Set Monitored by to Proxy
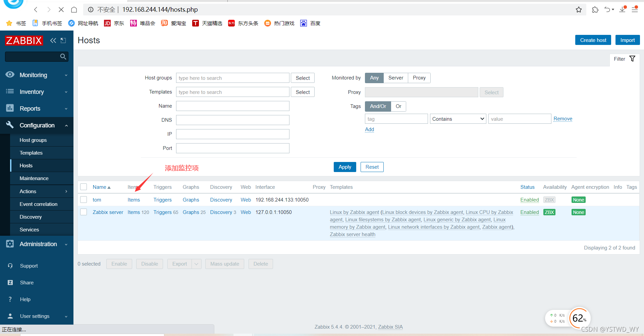 (x=419, y=78)
